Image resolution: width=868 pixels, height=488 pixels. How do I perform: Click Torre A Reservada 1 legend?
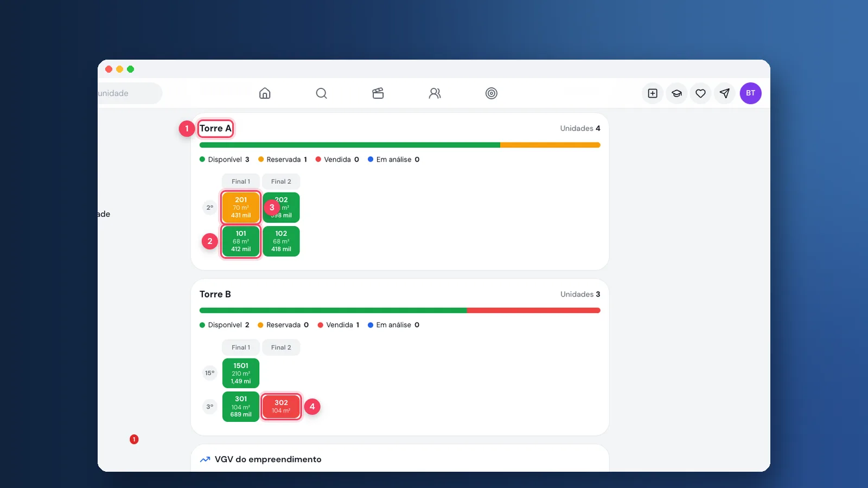click(x=283, y=159)
